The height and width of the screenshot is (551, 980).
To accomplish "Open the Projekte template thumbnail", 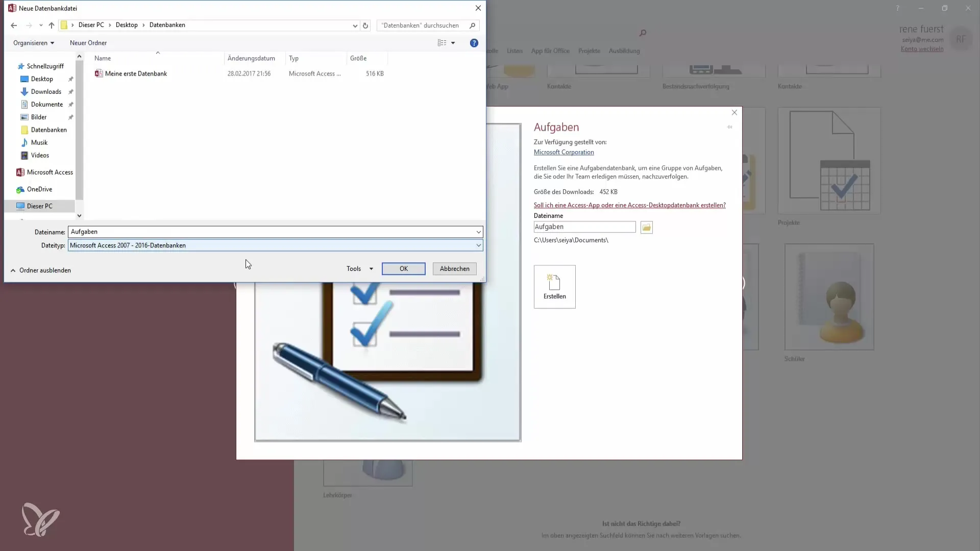I will point(829,161).
